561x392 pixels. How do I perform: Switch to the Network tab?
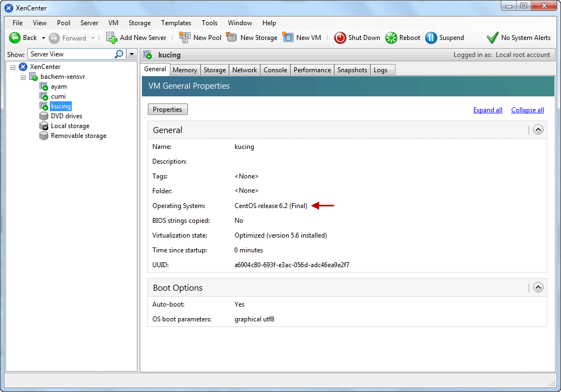coord(245,70)
